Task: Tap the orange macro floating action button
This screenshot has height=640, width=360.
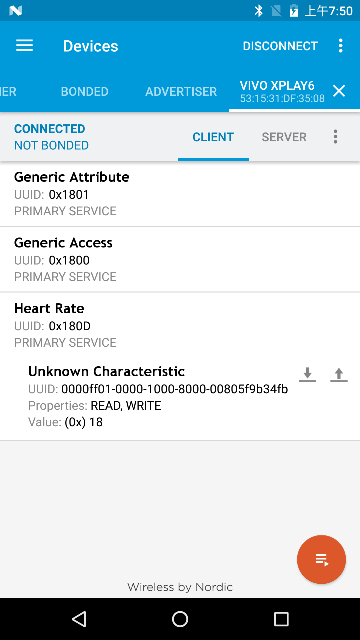Action: click(322, 560)
